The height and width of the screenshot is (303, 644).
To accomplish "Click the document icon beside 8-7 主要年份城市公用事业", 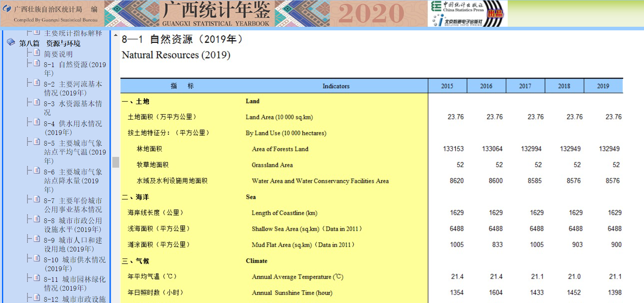I will pos(37,199).
